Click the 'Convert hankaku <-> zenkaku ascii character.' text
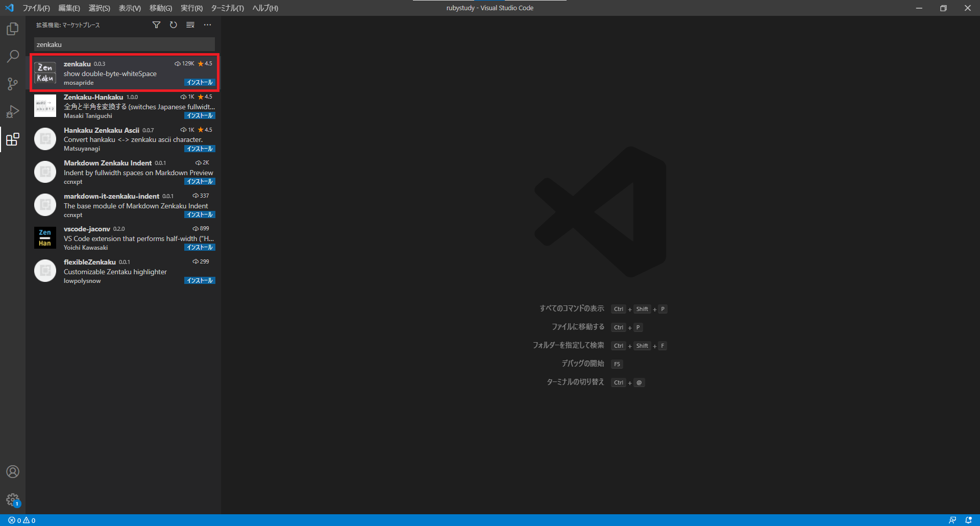980x526 pixels. pyautogui.click(x=133, y=139)
